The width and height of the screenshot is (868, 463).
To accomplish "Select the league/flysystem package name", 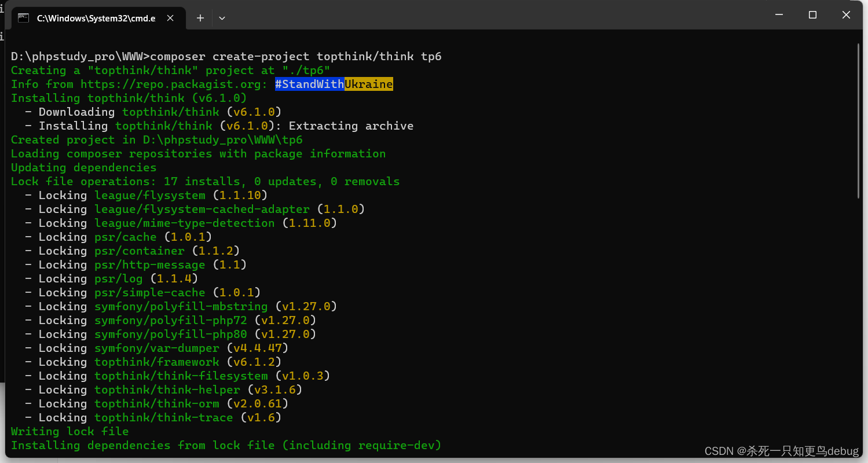I will 149,195.
